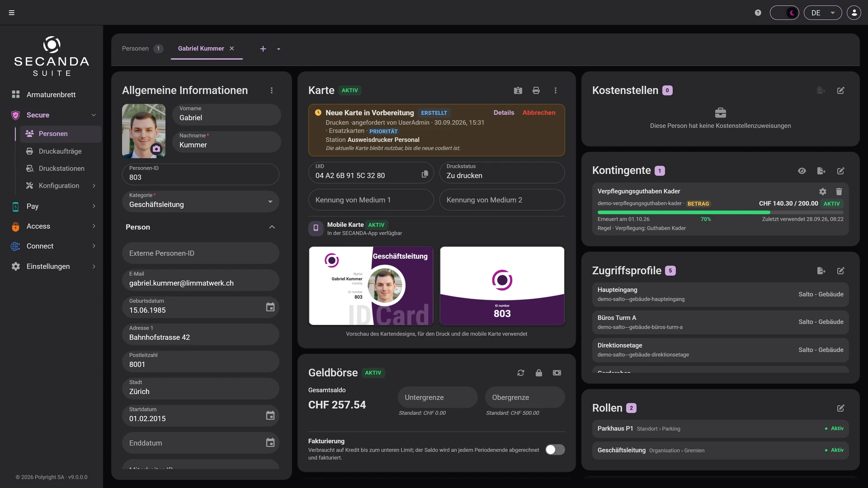
Task: Print the card with printer icon
Action: (x=536, y=90)
